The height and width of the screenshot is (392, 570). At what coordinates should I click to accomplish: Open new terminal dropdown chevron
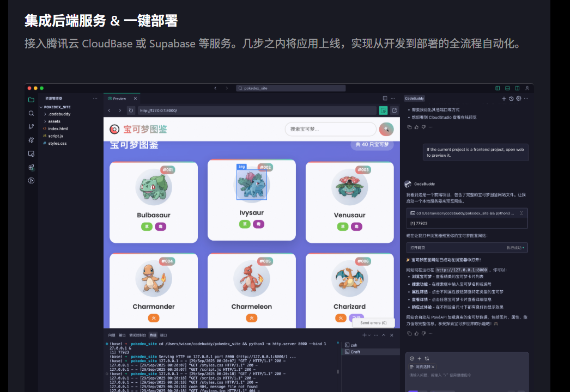pos(369,335)
